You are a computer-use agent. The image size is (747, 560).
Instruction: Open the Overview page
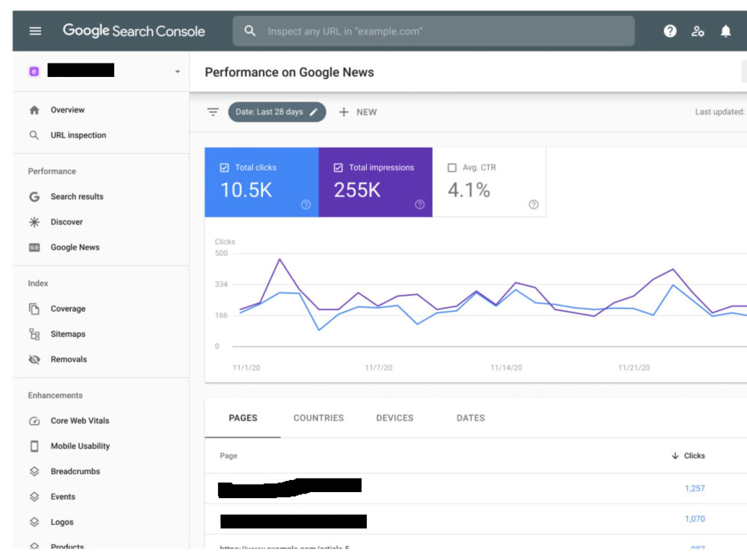click(x=68, y=110)
